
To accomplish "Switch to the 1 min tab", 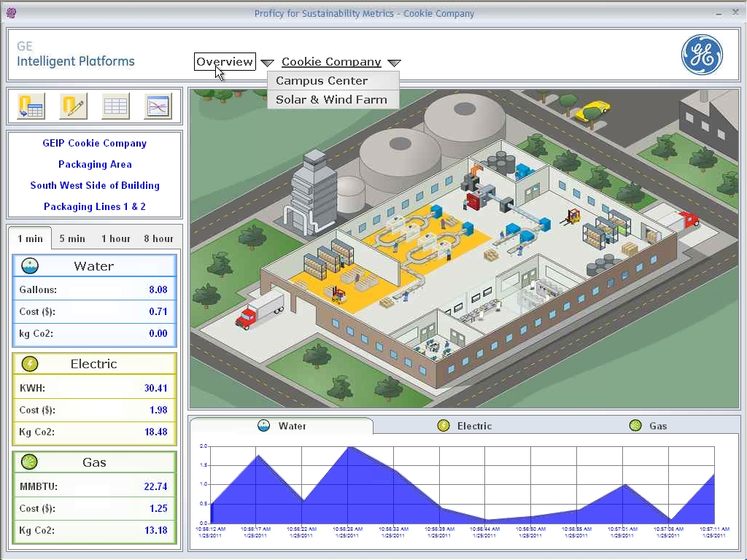I will 30,238.
